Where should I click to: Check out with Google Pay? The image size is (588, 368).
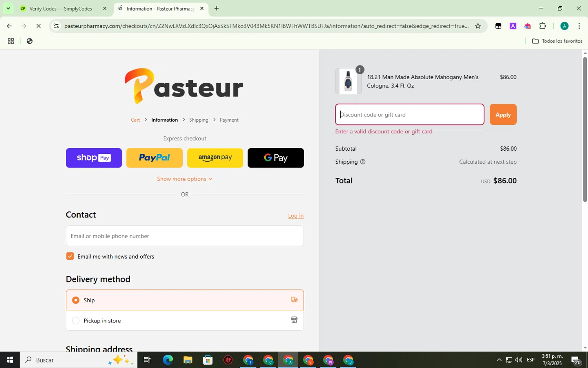(276, 158)
